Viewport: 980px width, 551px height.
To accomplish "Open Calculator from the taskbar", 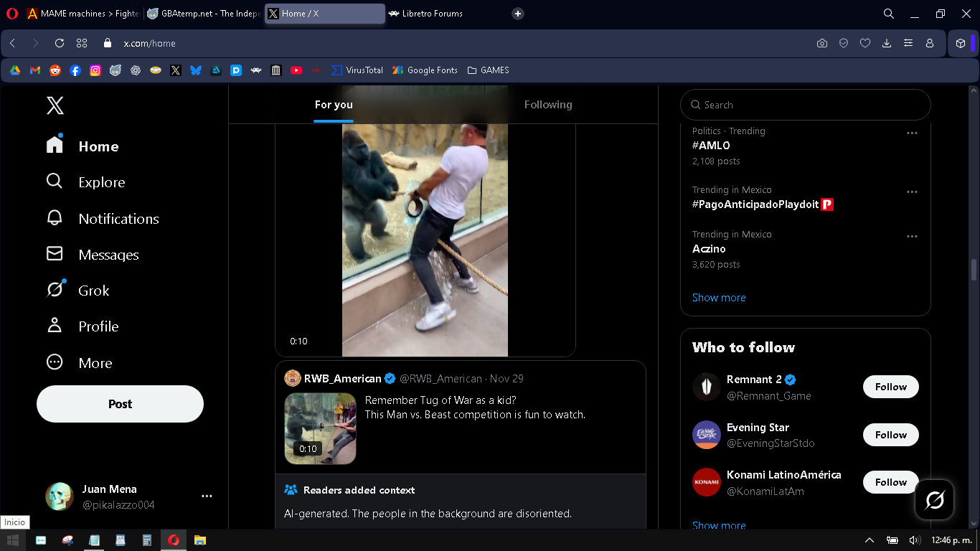I will [x=147, y=540].
